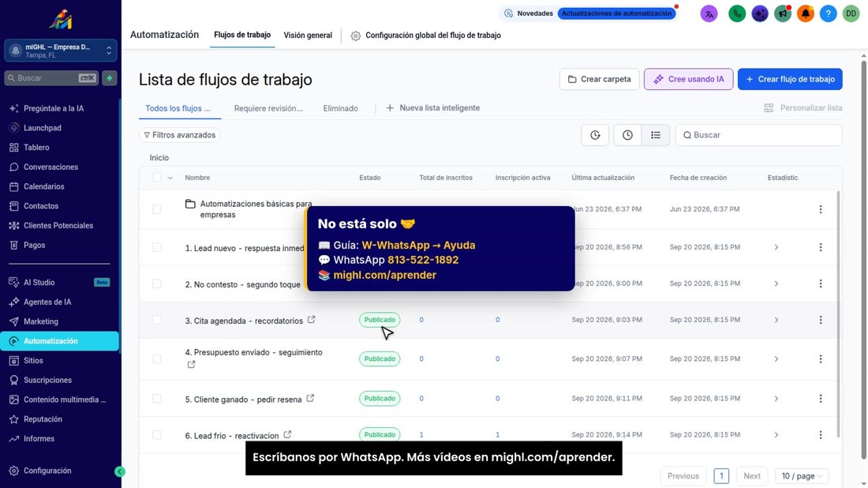
Task: Click the history clock-arrow icon
Action: tap(595, 135)
